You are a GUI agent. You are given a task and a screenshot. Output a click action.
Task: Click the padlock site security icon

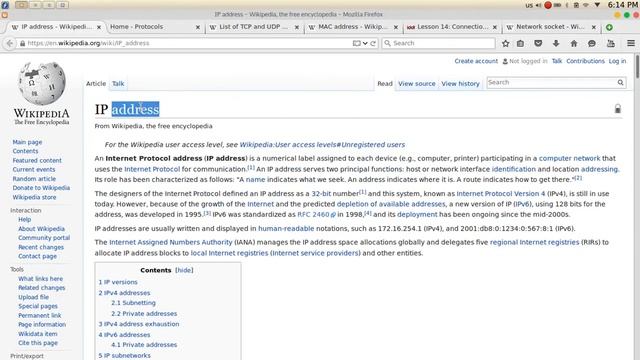click(x=22, y=43)
